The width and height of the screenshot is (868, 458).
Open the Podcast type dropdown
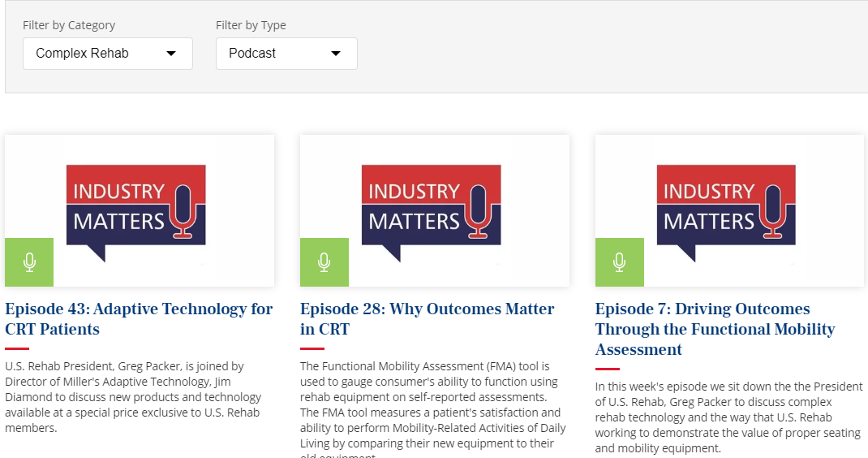[x=286, y=54]
